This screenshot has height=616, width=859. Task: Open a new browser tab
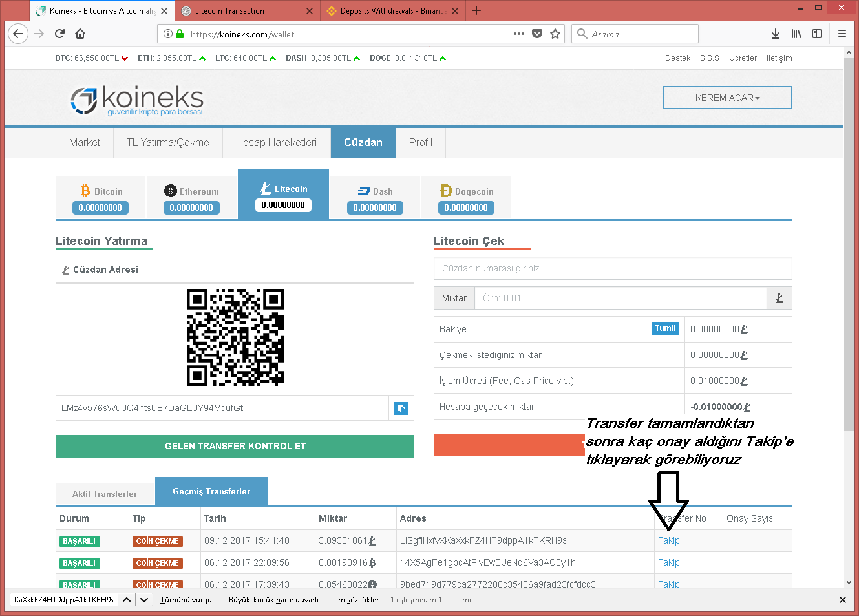pyautogui.click(x=476, y=10)
